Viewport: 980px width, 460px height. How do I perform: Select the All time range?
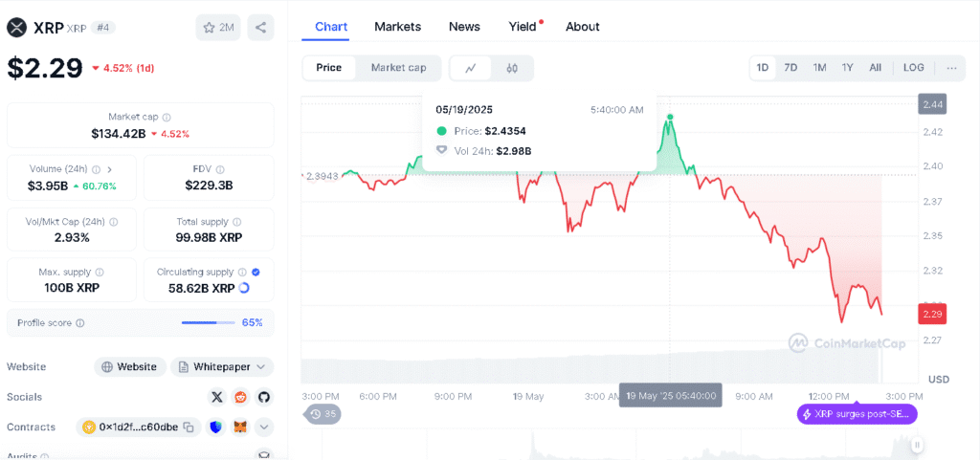click(875, 68)
